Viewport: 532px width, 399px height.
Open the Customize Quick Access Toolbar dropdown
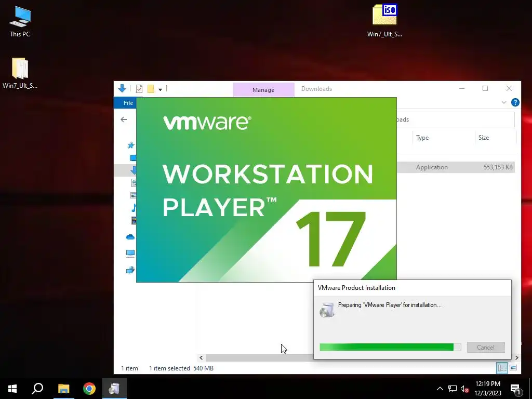point(160,89)
